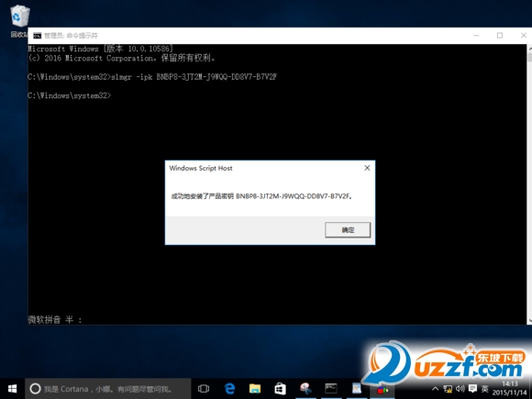This screenshot has height=399, width=532.
Task: Switch input language indicator 英
Action: pyautogui.click(x=484, y=389)
